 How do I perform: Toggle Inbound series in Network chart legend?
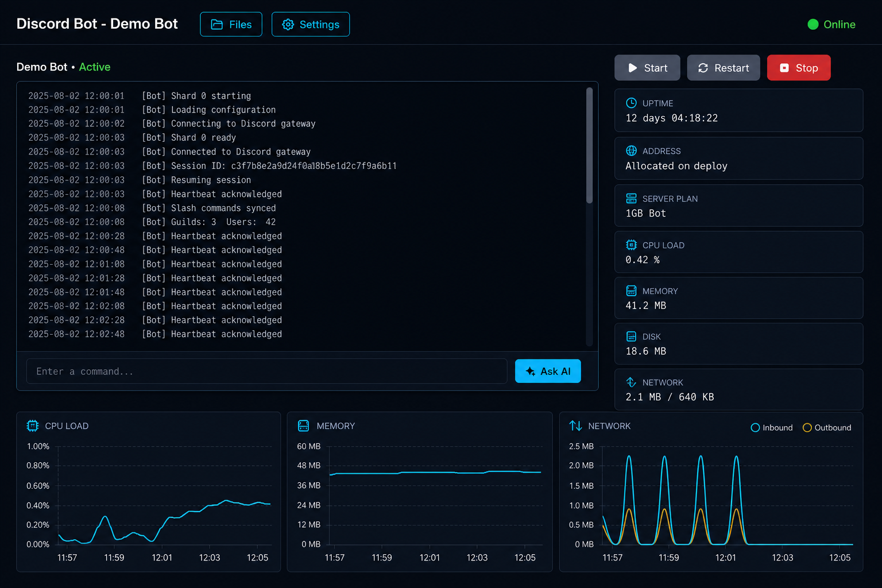(772, 428)
